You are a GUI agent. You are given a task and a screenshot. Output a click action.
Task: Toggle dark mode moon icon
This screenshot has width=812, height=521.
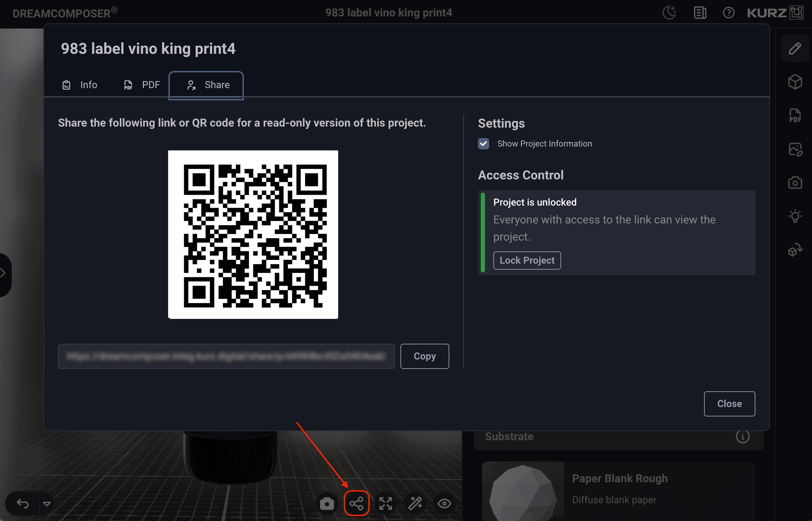(669, 13)
